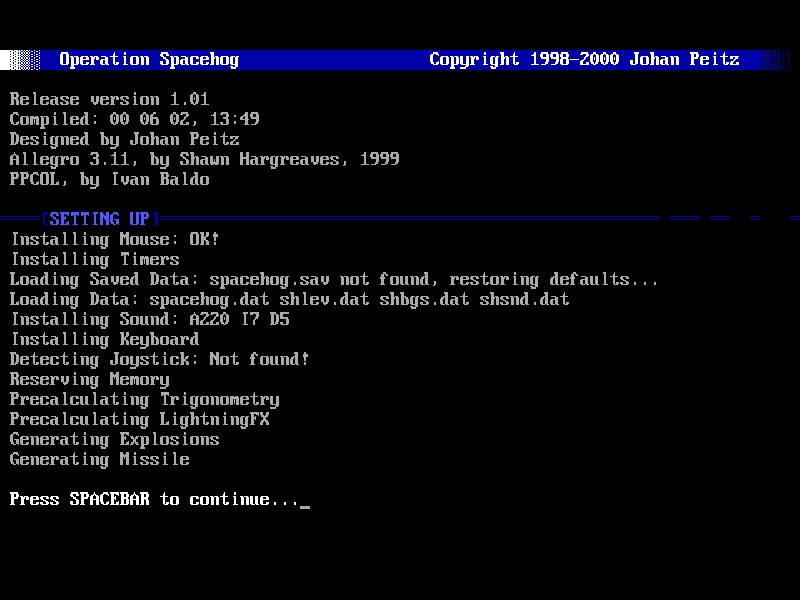Screen dimensions: 800x600
Task: Click the Copyright 1998-2000 Johan Peitz text
Action: coord(584,60)
